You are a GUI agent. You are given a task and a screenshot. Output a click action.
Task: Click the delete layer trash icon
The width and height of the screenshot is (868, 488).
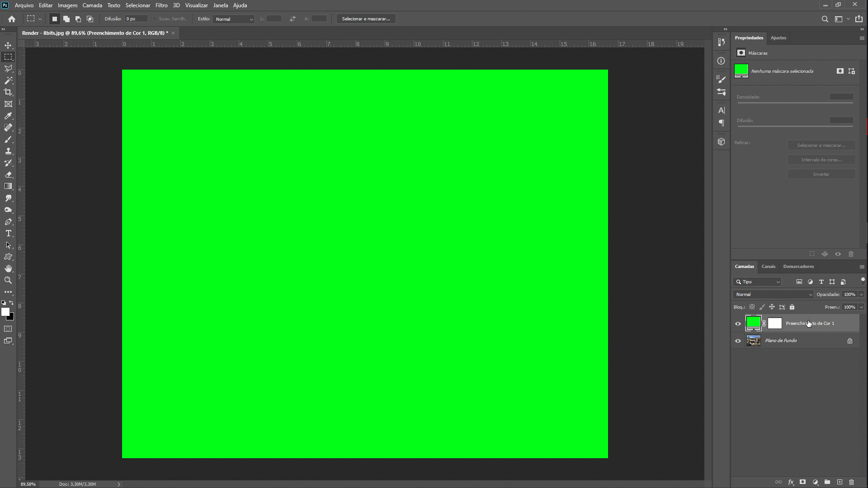point(851,482)
